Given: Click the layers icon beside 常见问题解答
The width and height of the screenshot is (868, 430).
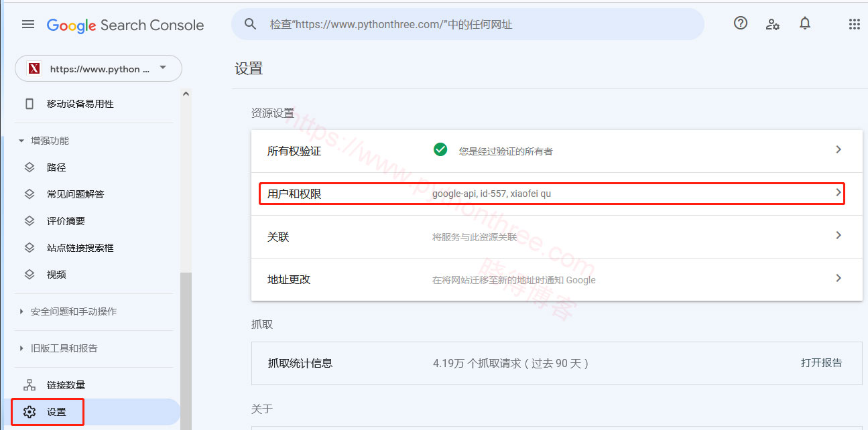Looking at the screenshot, I should (29, 194).
